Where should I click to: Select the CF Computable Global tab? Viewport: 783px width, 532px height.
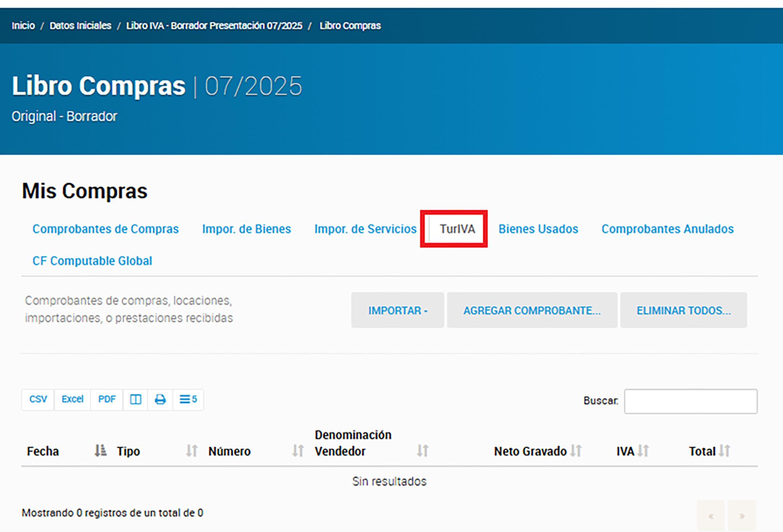pyautogui.click(x=92, y=261)
